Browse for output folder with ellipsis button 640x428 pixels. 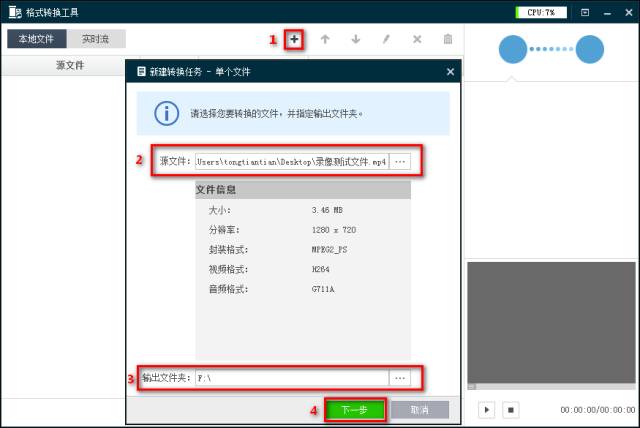click(400, 378)
